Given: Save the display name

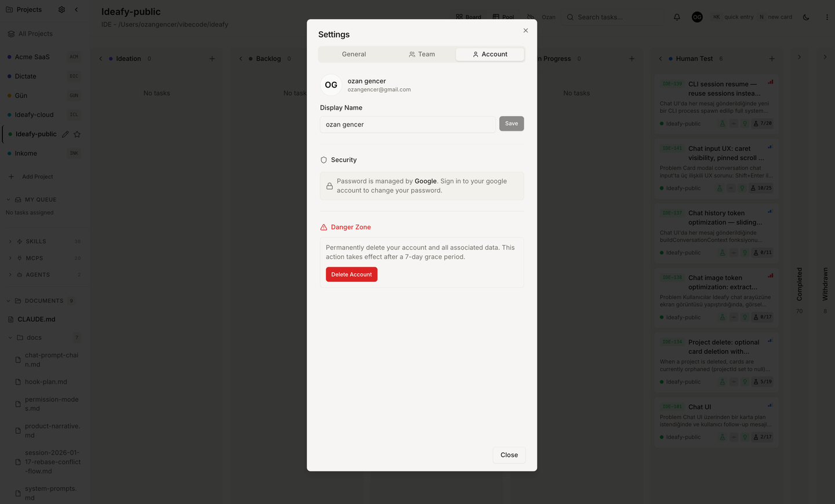Looking at the screenshot, I should tap(511, 124).
